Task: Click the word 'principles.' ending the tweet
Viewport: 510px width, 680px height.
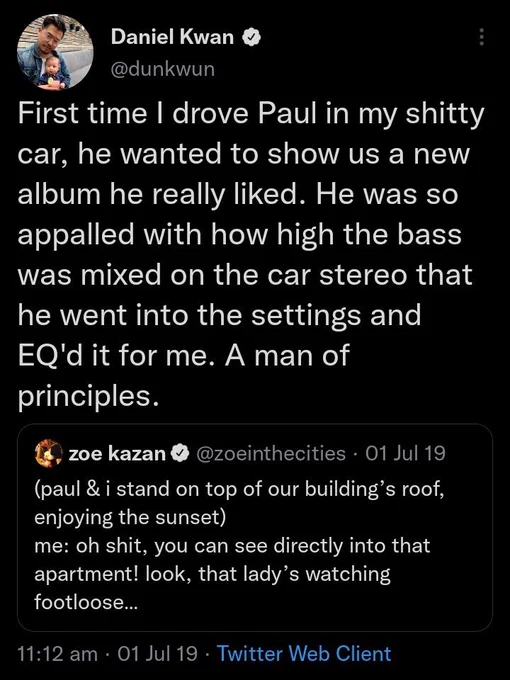Action: (88, 397)
